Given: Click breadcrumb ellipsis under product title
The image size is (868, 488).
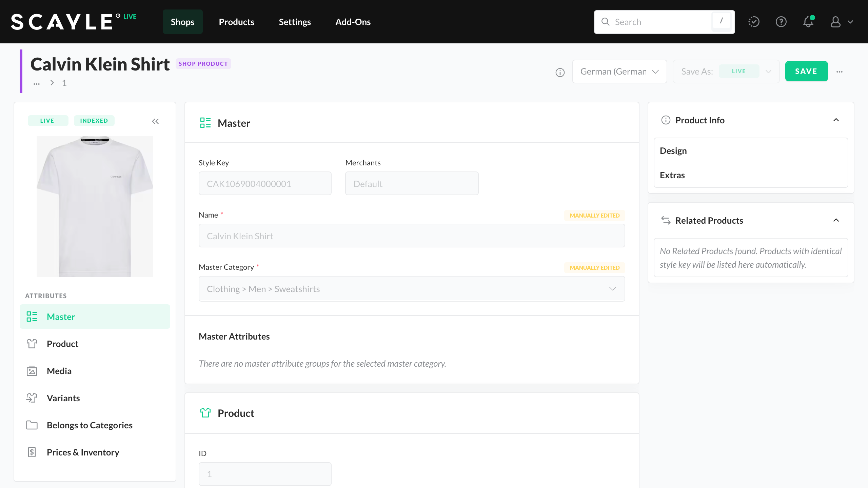Looking at the screenshot, I should [37, 83].
